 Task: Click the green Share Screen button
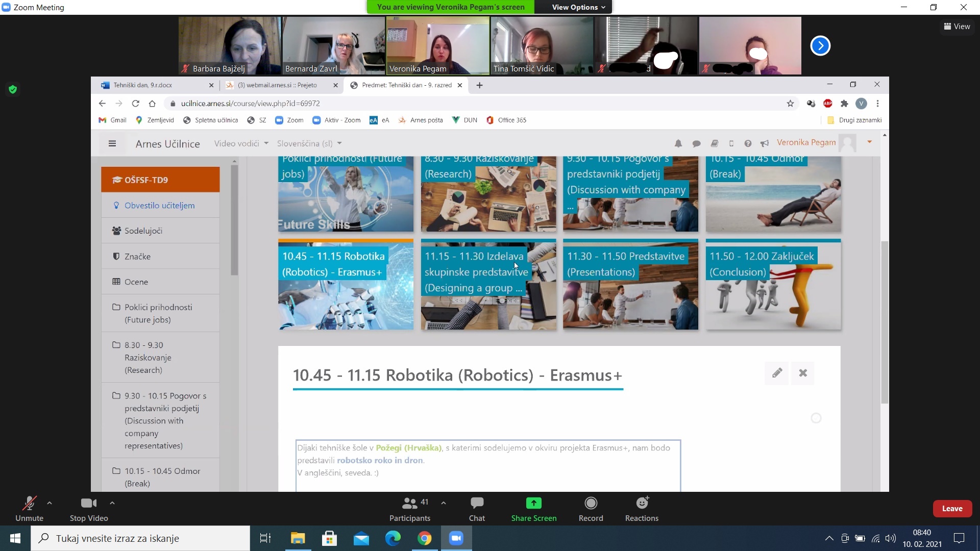(534, 509)
